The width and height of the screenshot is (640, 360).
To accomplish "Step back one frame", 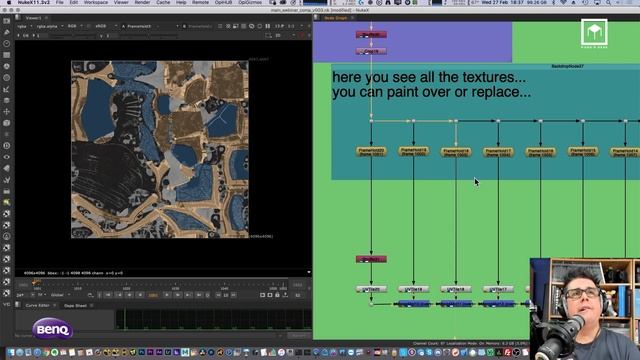I will coord(129,295).
